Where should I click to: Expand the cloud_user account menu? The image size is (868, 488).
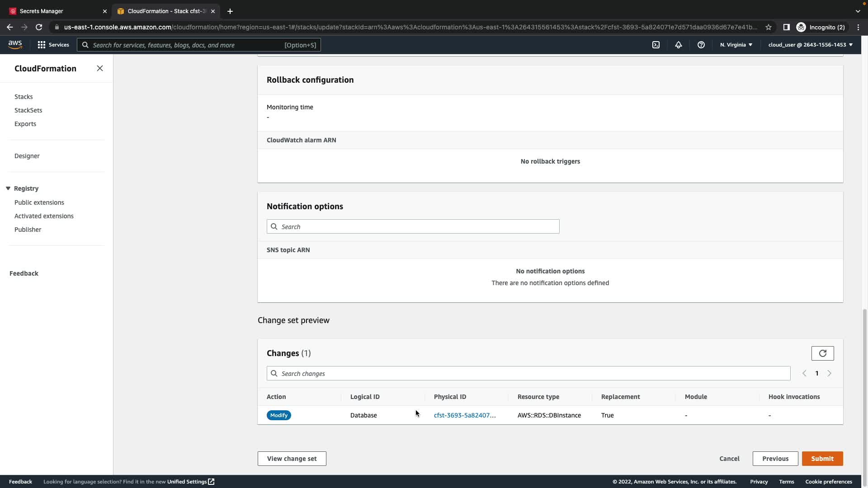click(x=810, y=45)
